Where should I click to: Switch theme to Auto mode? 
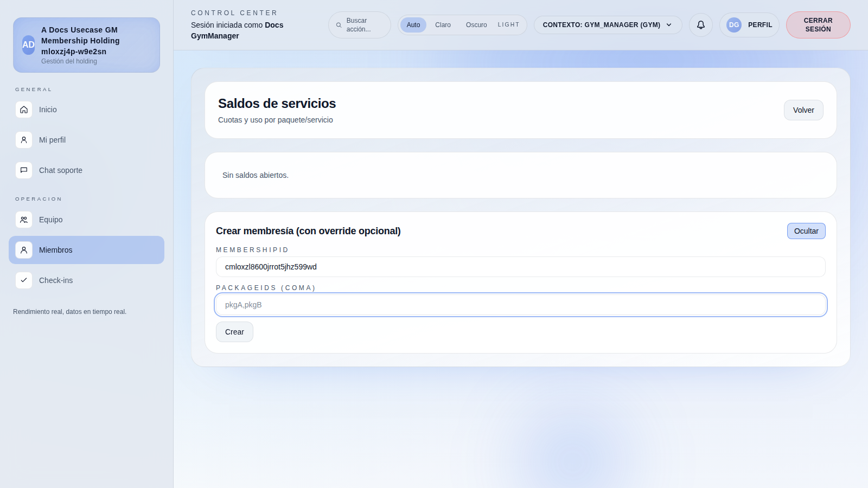tap(413, 25)
